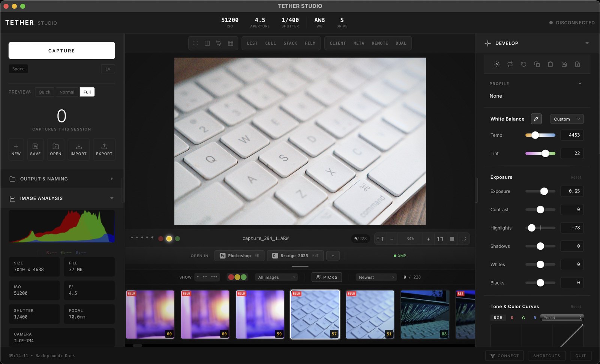Viewport: 600px width, 364px height.
Task: Expand the Output & Naming section
Action: [62, 179]
